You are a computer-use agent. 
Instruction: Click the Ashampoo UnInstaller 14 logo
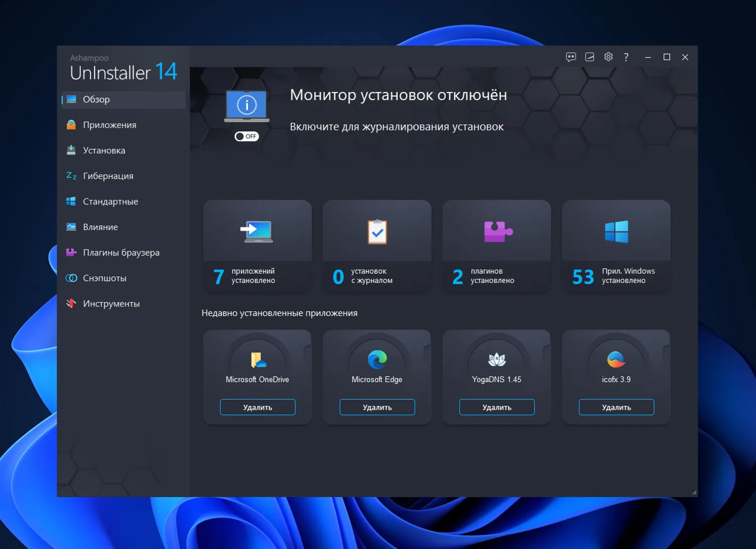click(123, 68)
